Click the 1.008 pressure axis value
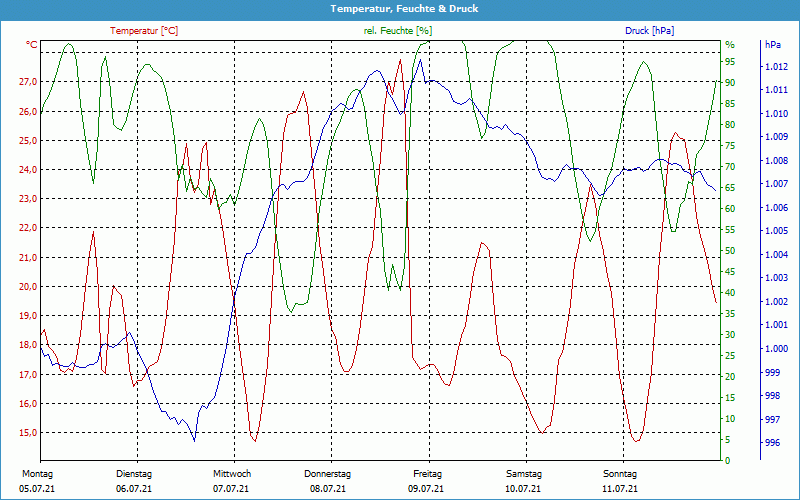 coord(776,160)
